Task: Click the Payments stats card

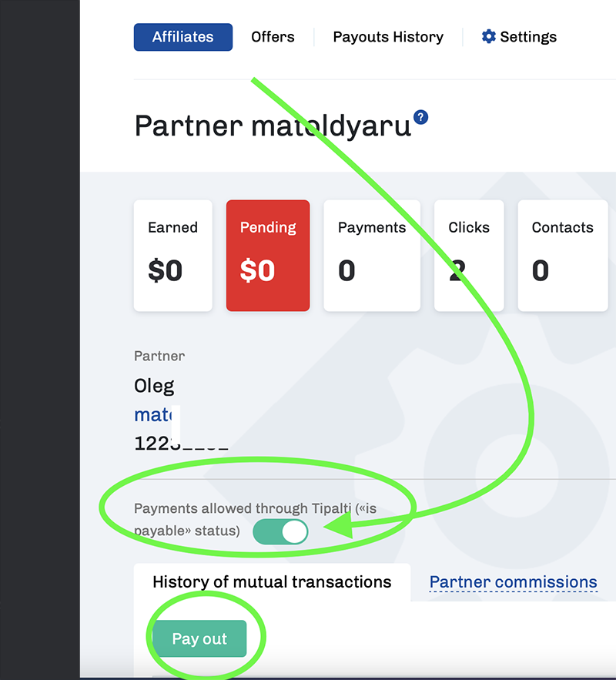Action: pos(372,256)
